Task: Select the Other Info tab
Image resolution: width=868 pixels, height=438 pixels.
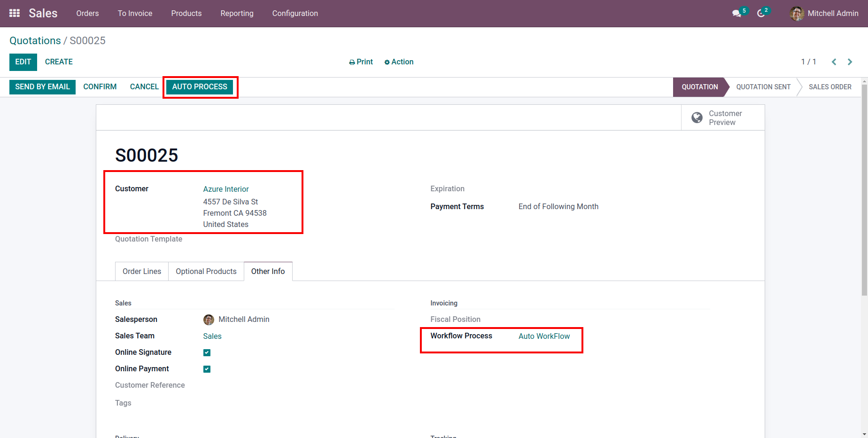Action: (x=268, y=271)
